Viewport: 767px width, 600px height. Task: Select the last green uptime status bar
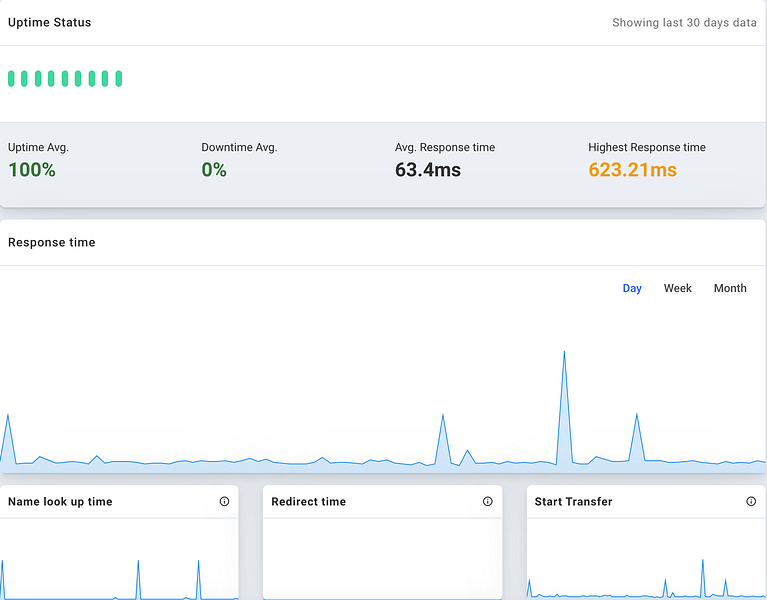coord(118,78)
